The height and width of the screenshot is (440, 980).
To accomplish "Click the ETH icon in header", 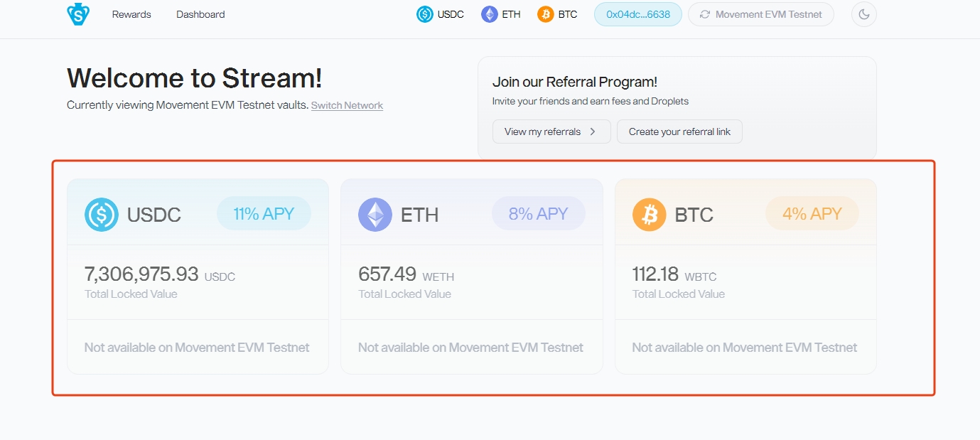I will [490, 14].
